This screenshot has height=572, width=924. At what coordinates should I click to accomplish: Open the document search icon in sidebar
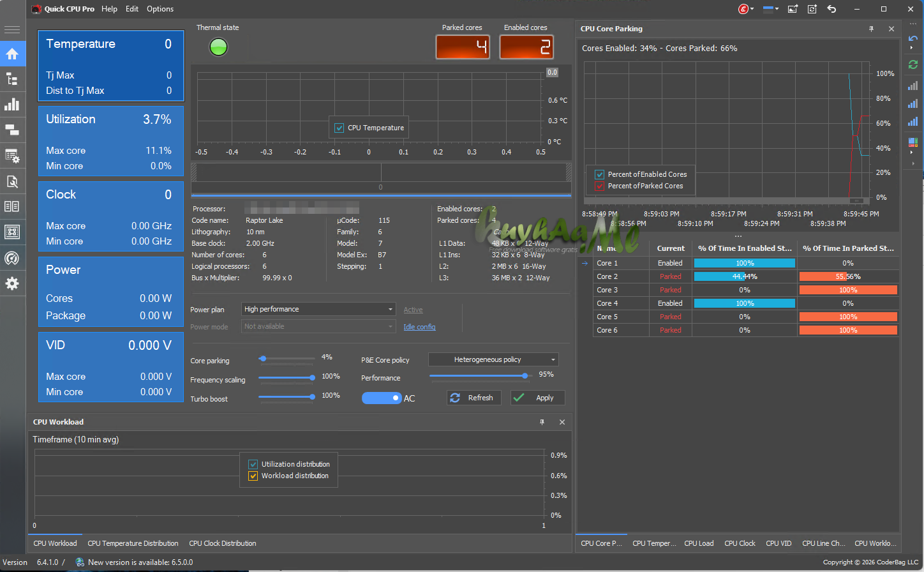point(12,181)
